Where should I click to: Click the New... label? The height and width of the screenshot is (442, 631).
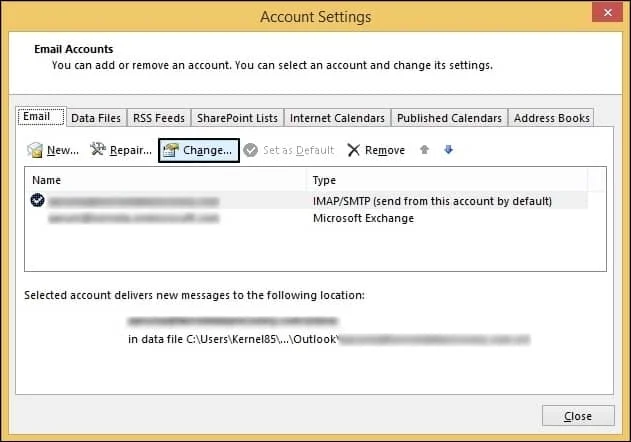tap(63, 150)
